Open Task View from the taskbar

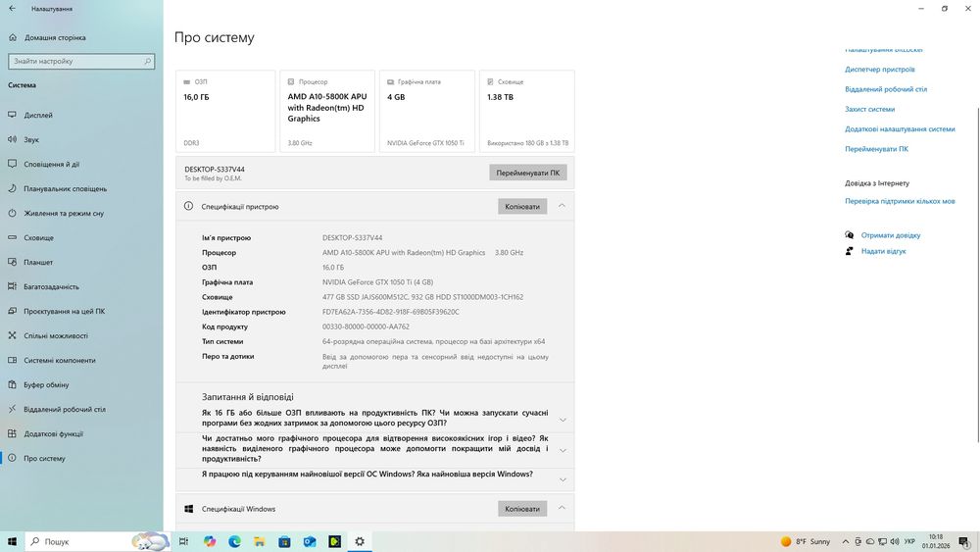(184, 541)
